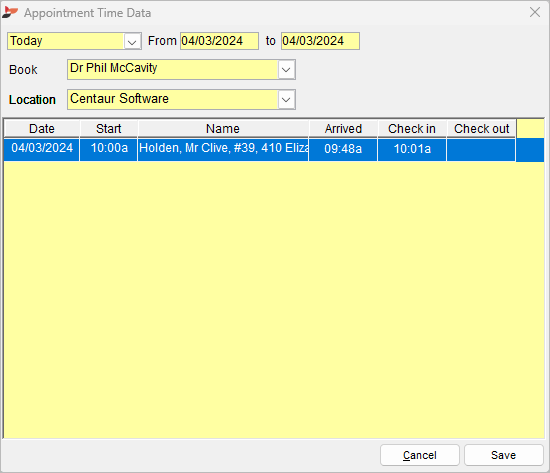The height and width of the screenshot is (473, 550).
Task: Click the Start column header
Action: (109, 129)
